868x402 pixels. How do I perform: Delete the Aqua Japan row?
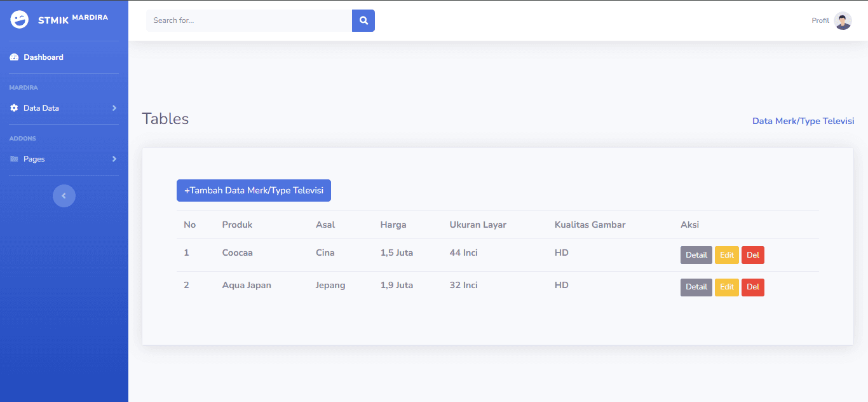point(753,288)
